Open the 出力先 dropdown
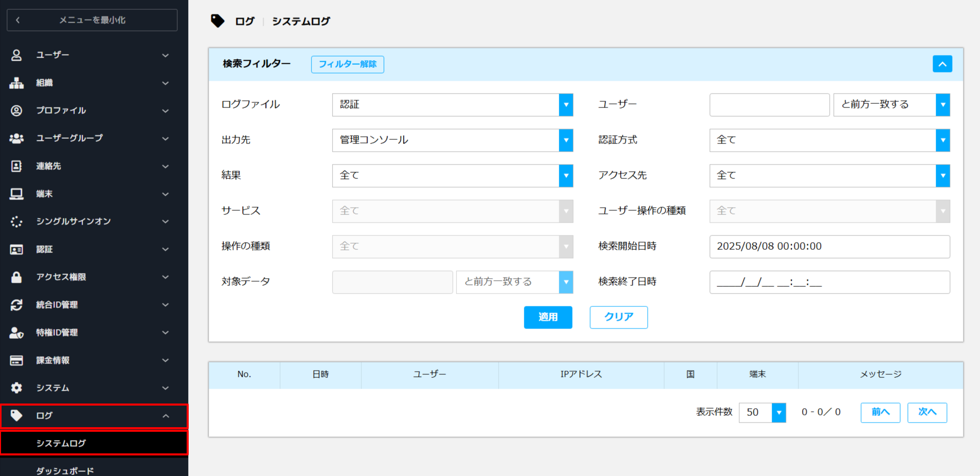The image size is (980, 476). pos(452,140)
